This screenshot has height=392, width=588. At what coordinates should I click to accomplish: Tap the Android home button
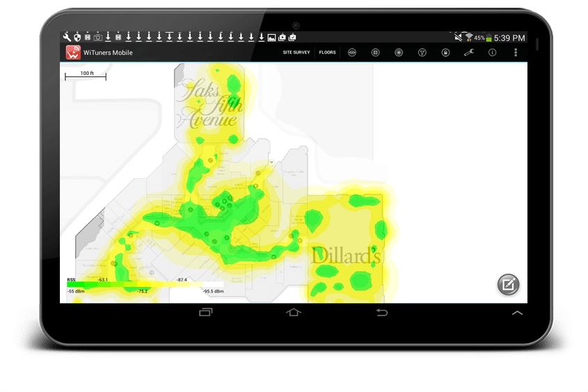coord(293,312)
